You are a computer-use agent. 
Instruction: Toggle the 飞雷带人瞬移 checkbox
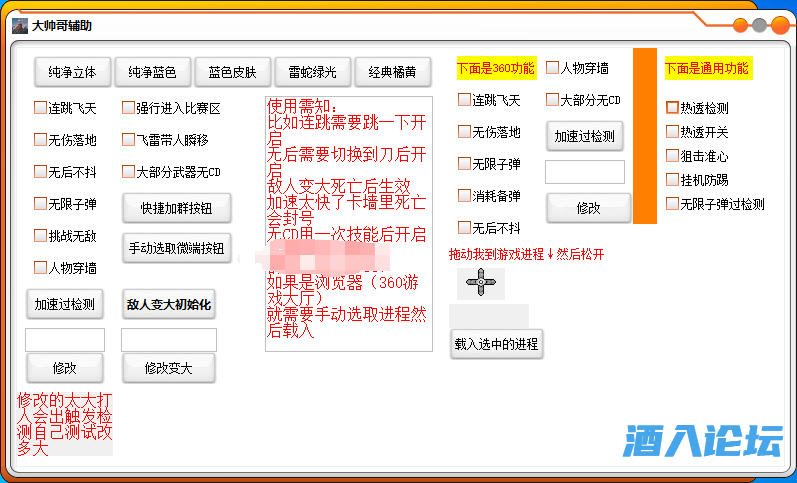coord(128,140)
